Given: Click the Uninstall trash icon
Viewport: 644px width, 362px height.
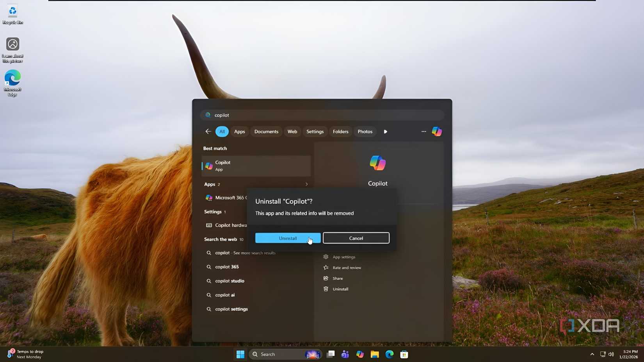Looking at the screenshot, I should 326,289.
